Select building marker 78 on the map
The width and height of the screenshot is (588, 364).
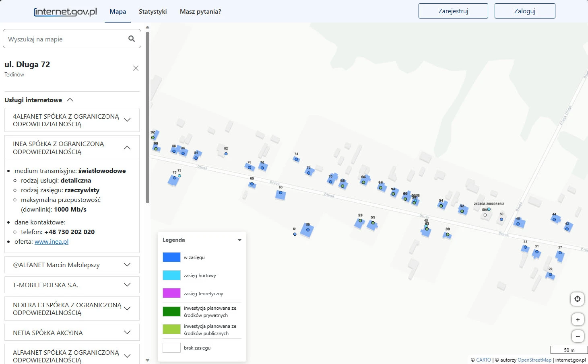click(250, 167)
